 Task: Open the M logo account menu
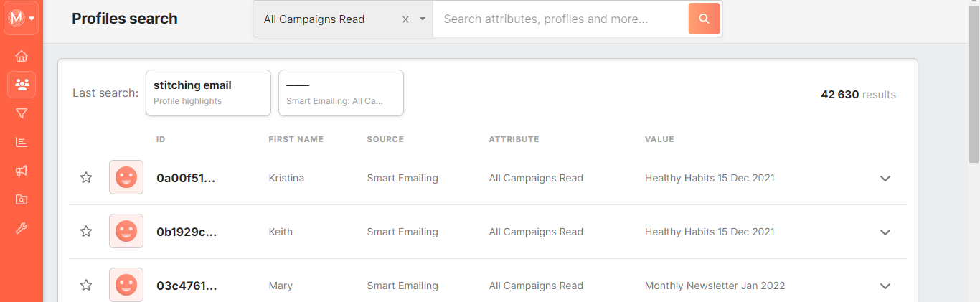coord(21,18)
